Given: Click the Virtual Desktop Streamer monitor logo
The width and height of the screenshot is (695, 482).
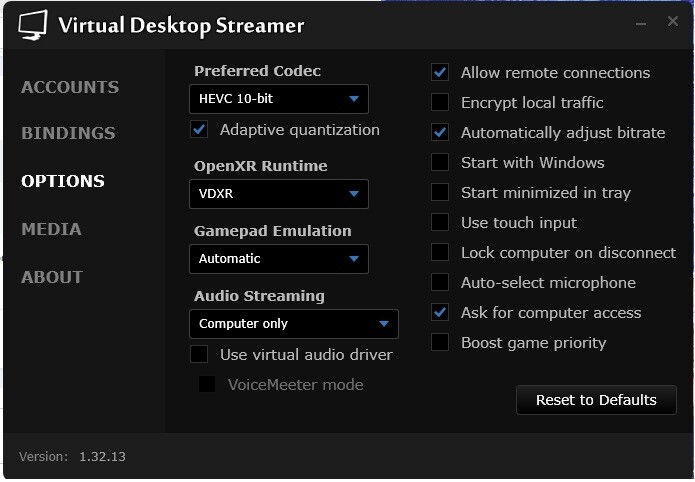Looking at the screenshot, I should [x=33, y=25].
